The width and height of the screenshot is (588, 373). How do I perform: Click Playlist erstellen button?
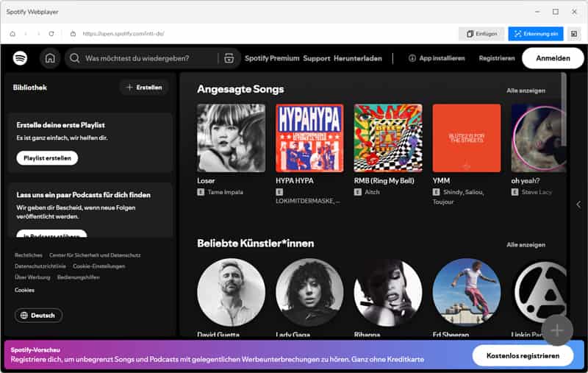pos(47,158)
